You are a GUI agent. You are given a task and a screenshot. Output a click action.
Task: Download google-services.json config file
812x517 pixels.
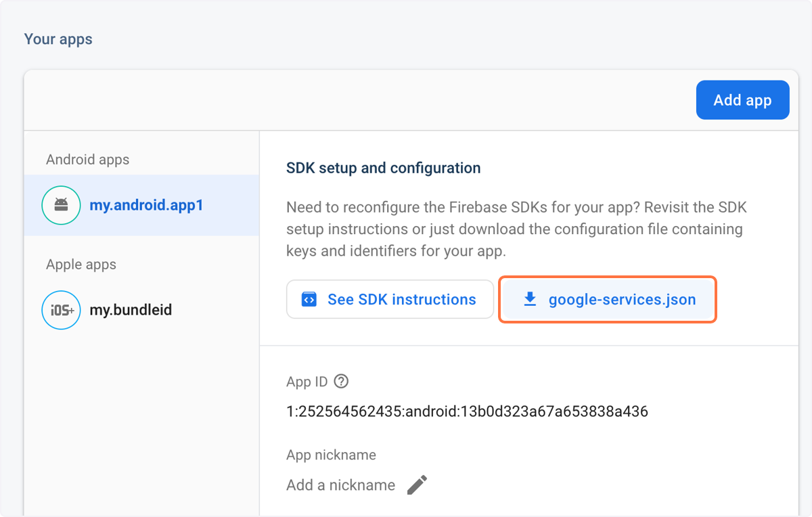pyautogui.click(x=608, y=299)
